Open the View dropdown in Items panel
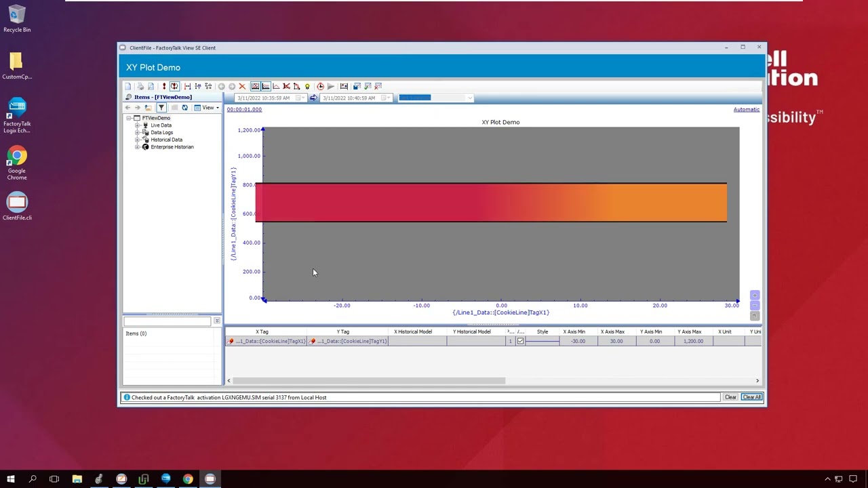868x488 pixels. pos(207,108)
